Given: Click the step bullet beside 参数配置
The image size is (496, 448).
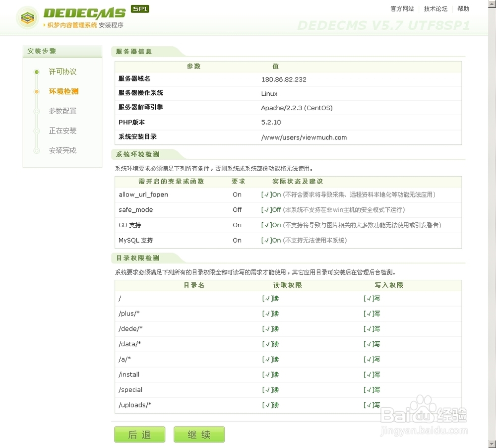Looking at the screenshot, I should coord(37,111).
